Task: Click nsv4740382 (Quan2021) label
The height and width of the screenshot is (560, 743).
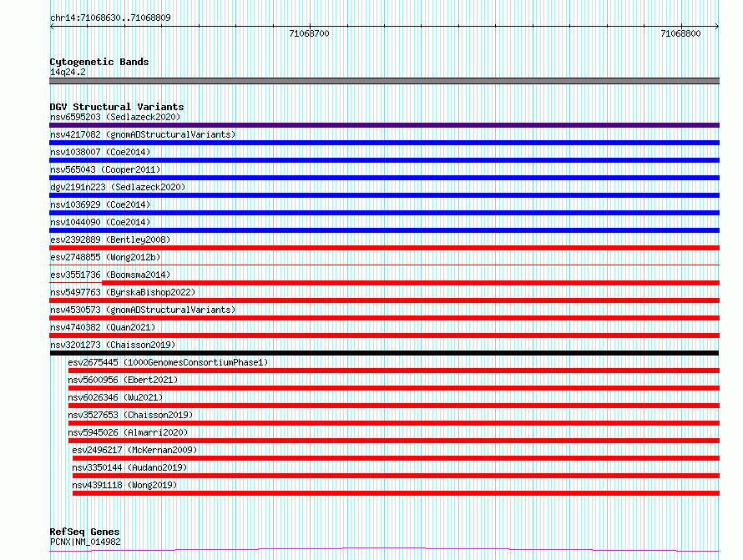Action: click(103, 327)
